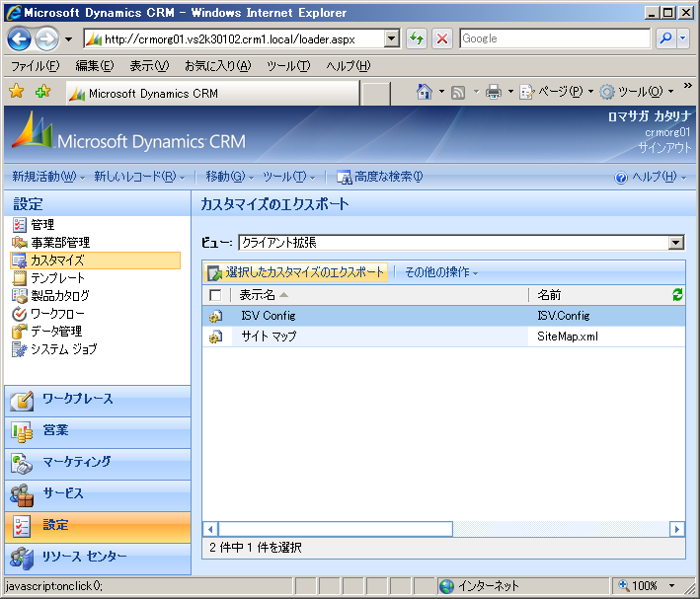Switch to the 営業 area
Screen dimensions: 700x599
(x=98, y=432)
